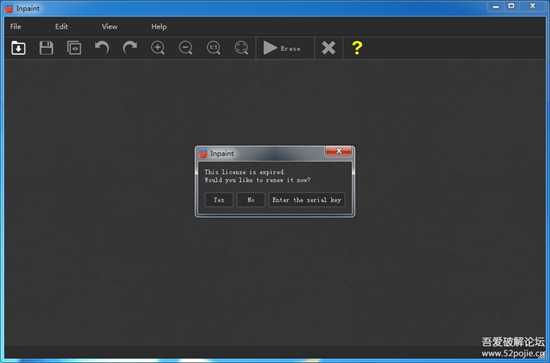Click Yes to renew the license
Image resolution: width=550 pixels, height=363 pixels.
(219, 200)
